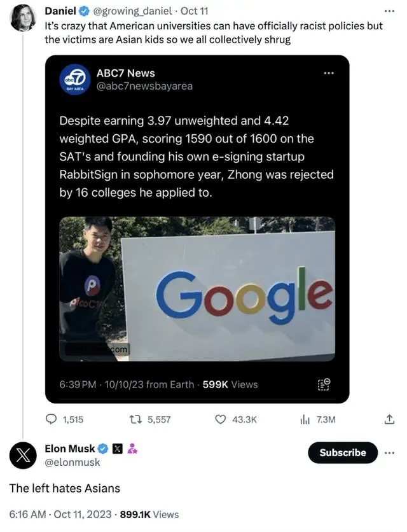
Task: Open more options next to Subscribe button
Action: point(389,452)
